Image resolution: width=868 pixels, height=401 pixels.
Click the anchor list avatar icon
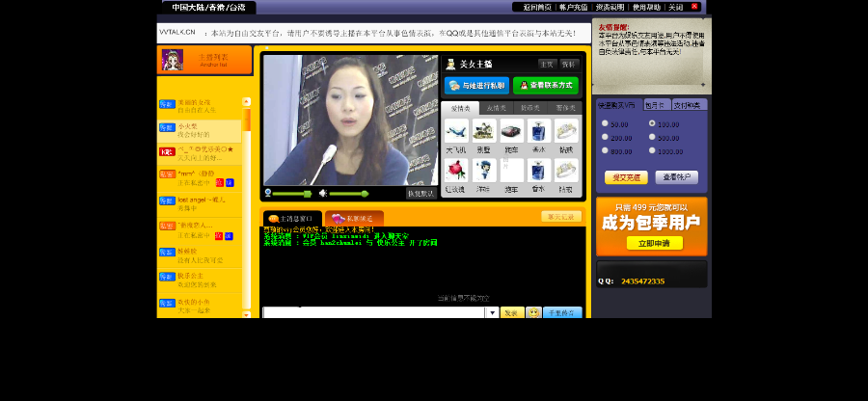coord(173,60)
